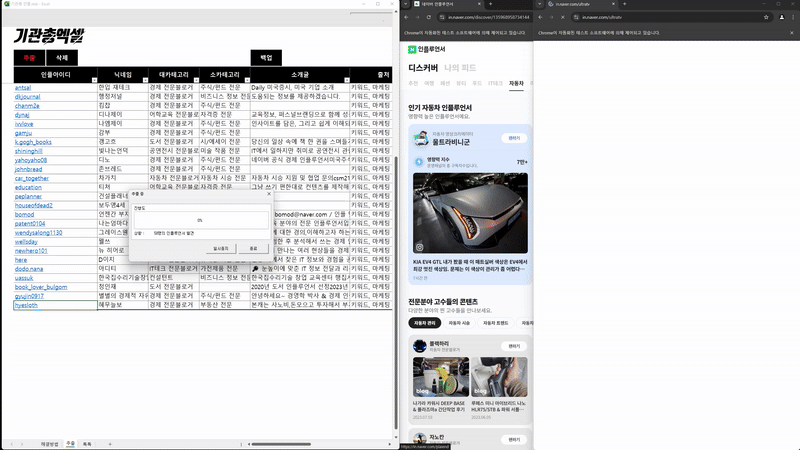
Task: Click the 영향력 지수 blue icon
Action: click(x=419, y=162)
